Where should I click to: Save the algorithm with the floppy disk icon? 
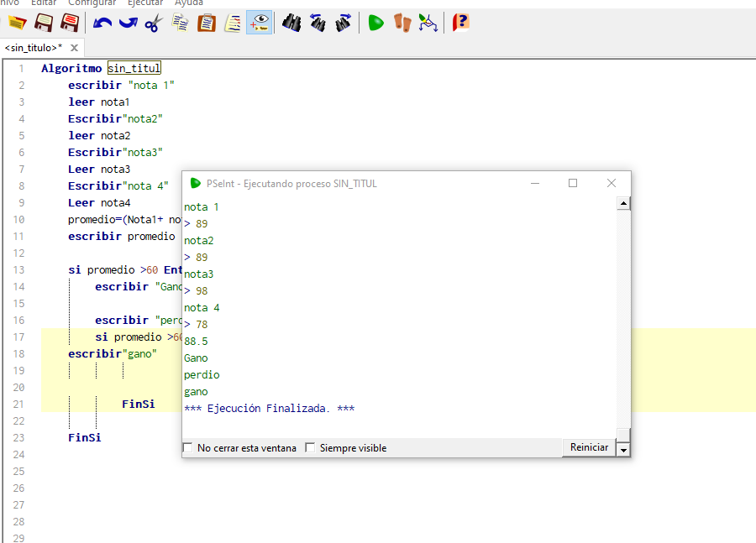point(44,23)
